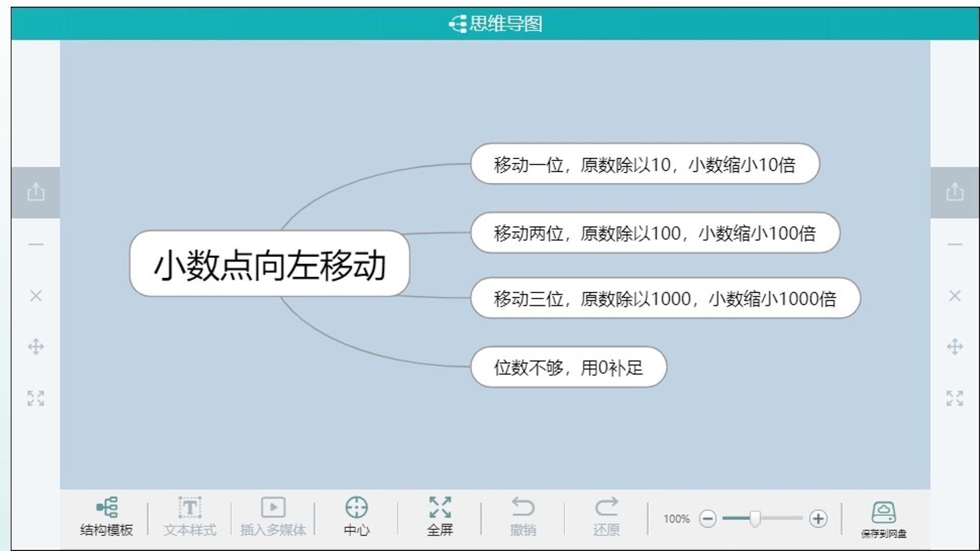Select the node 移动一位，原数除以10
Screen dimensions: 980x551
click(645, 164)
